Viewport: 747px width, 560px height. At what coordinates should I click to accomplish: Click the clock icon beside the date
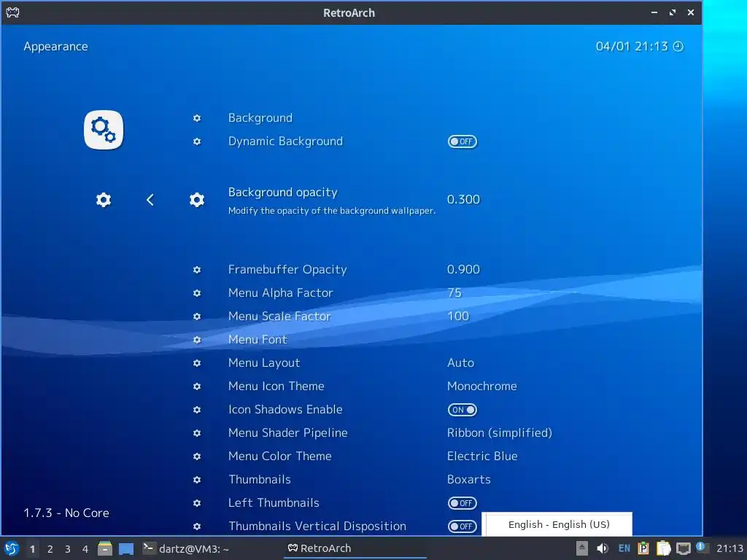tap(678, 46)
